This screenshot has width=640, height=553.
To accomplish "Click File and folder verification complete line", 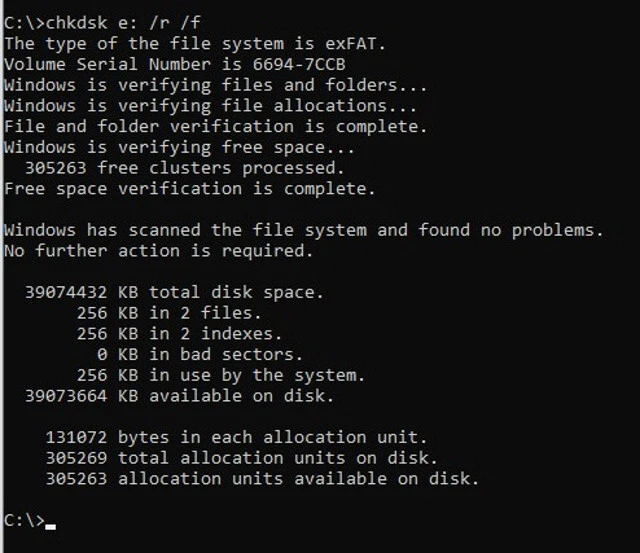I will [215, 126].
